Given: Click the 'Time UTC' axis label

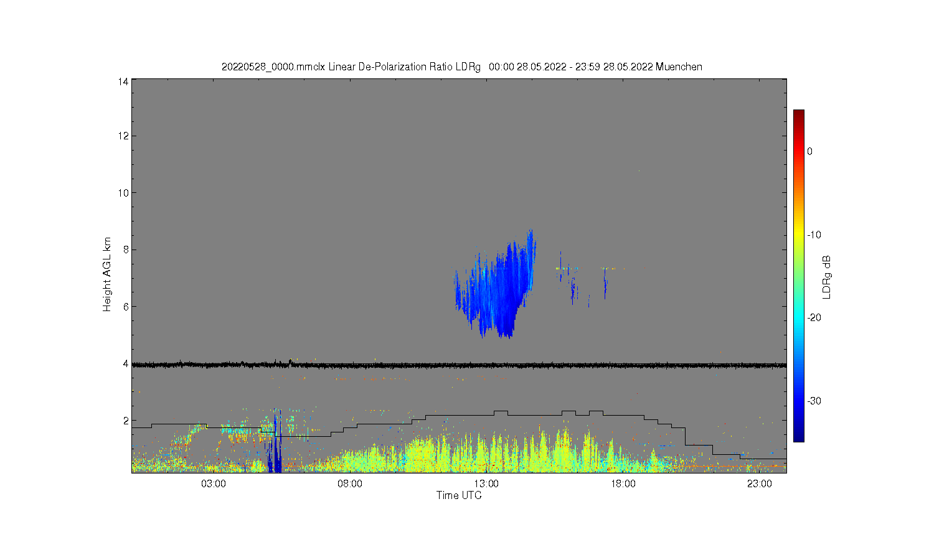Looking at the screenshot, I should pos(459,495).
